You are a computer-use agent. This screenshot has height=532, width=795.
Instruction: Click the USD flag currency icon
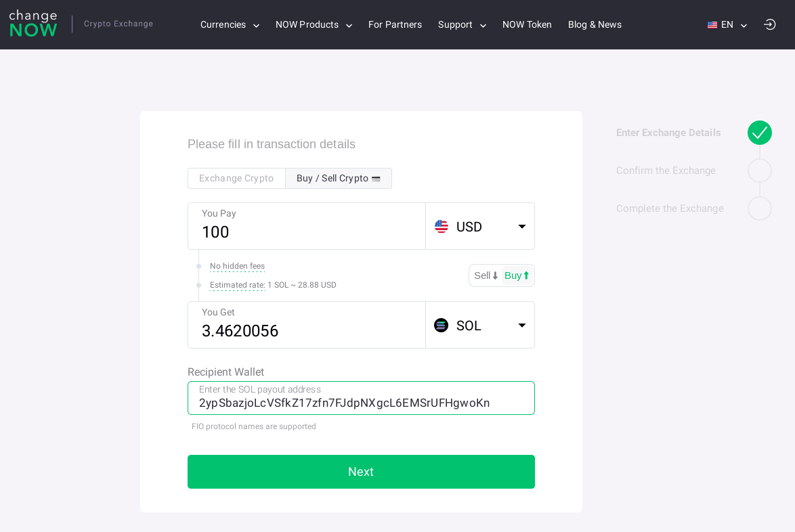coord(442,227)
